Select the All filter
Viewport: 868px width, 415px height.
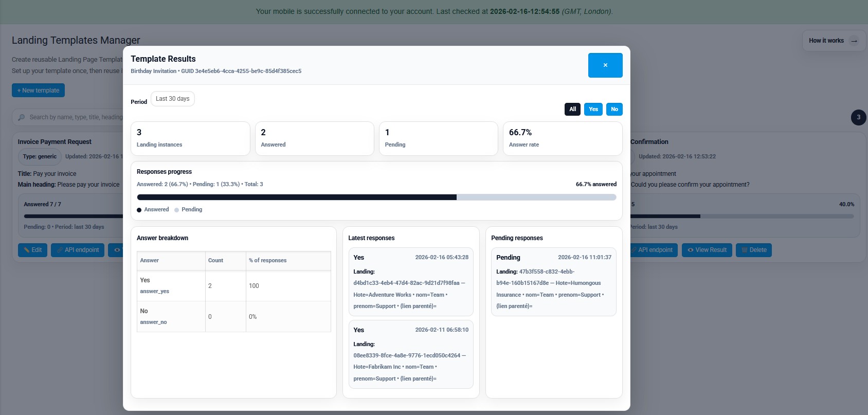572,109
